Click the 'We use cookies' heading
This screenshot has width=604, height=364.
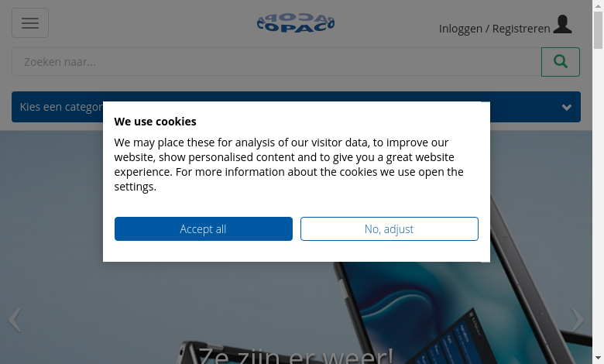tap(156, 122)
